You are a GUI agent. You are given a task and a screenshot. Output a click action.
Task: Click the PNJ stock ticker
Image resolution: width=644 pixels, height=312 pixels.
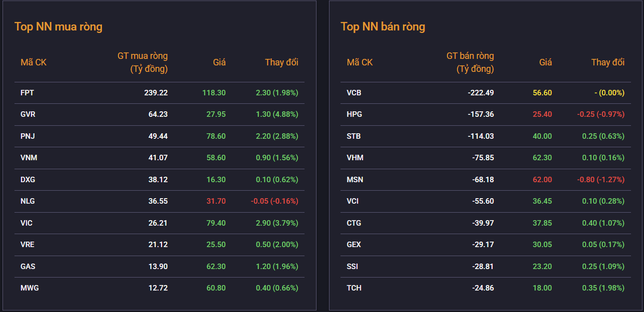click(x=27, y=136)
